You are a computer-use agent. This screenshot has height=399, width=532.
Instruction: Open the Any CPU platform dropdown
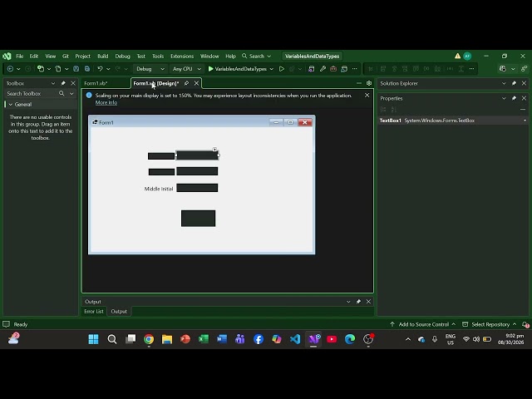186,69
